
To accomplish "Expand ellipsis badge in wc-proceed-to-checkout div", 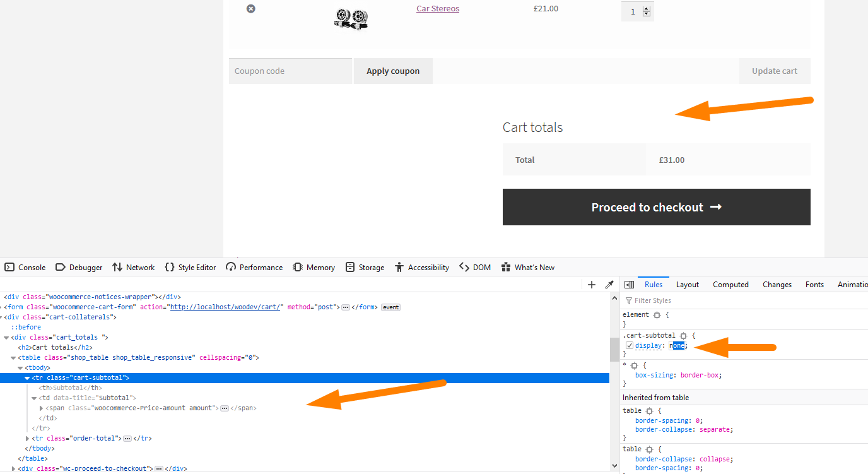I will pos(159,469).
